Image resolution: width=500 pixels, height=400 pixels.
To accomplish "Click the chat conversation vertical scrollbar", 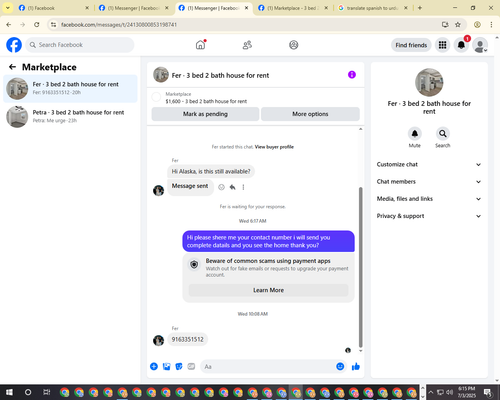I will point(360,267).
